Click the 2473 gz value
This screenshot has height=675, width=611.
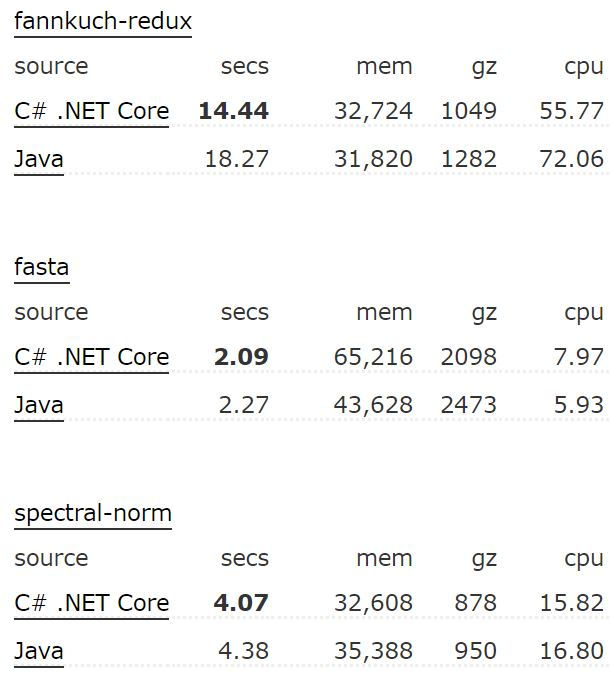coord(468,404)
